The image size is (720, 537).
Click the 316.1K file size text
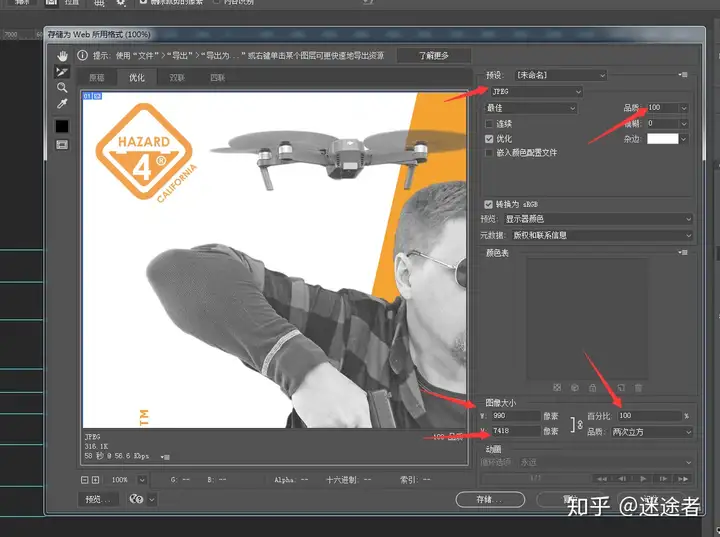pos(96,446)
